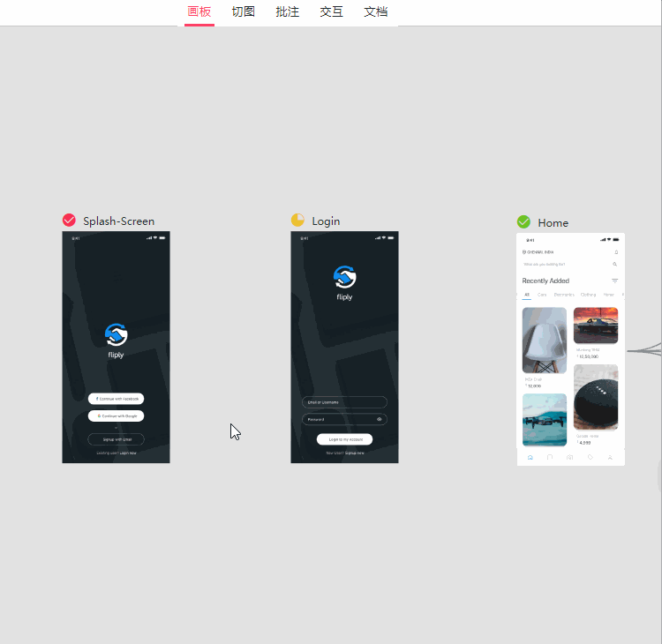Open the 文档 tab
The image size is (662, 644).
(x=376, y=11)
